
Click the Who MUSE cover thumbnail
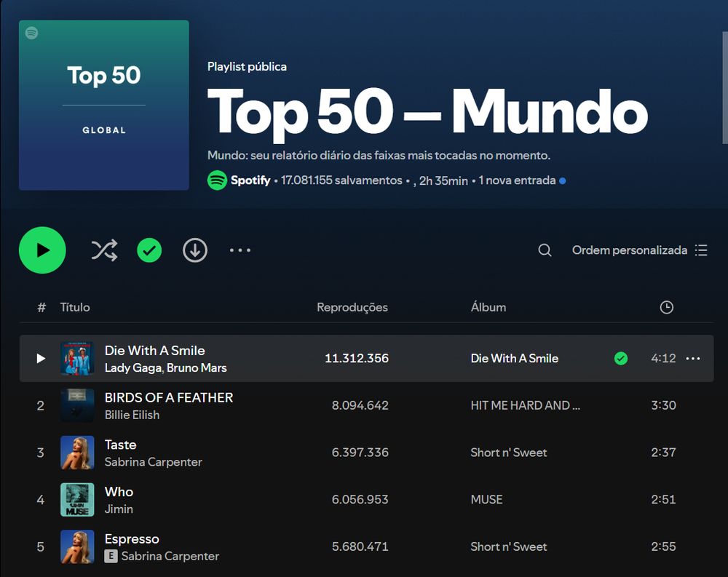pyautogui.click(x=78, y=499)
